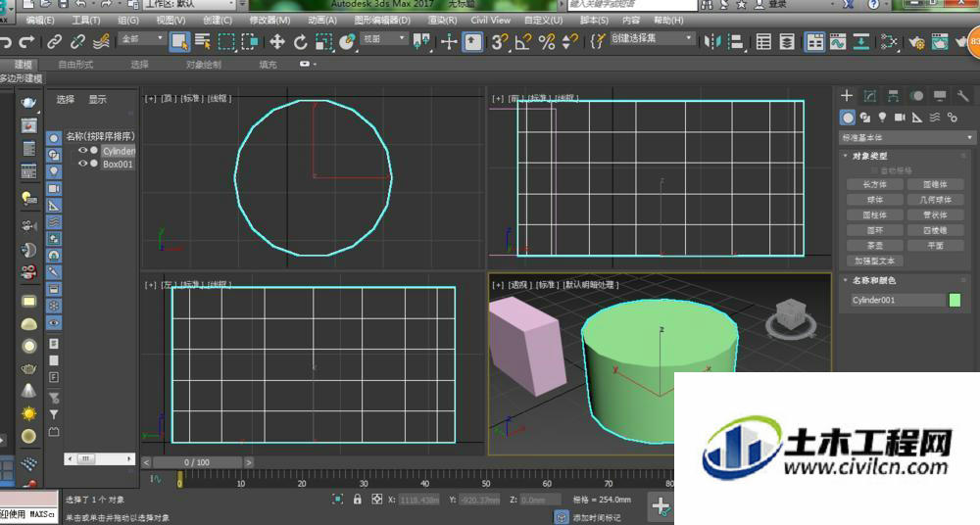Click the Use Pivot Point Center icon

[x=421, y=42]
